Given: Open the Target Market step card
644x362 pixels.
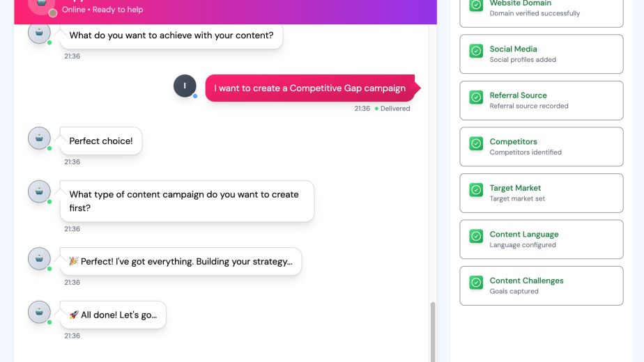Looking at the screenshot, I should click(x=541, y=193).
